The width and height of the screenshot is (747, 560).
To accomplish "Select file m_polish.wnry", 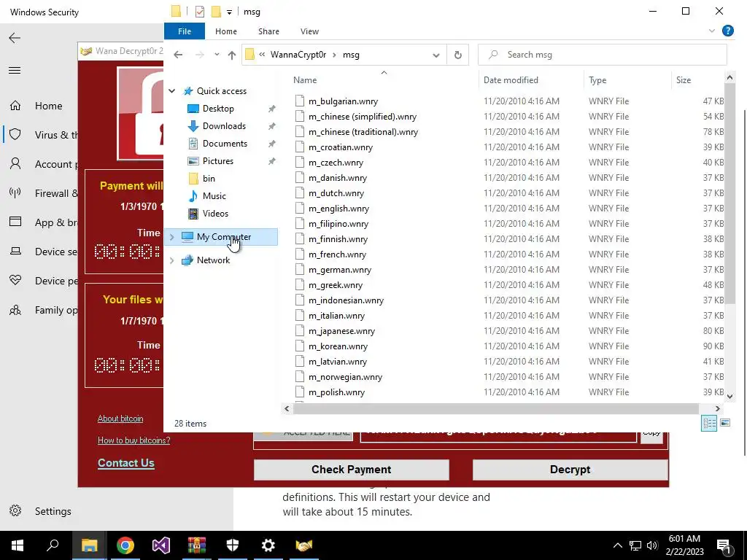I will [x=336, y=392].
